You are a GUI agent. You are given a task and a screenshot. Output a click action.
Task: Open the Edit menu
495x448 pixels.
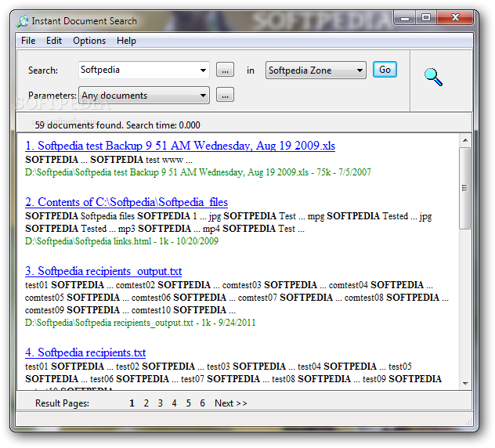pyautogui.click(x=54, y=41)
